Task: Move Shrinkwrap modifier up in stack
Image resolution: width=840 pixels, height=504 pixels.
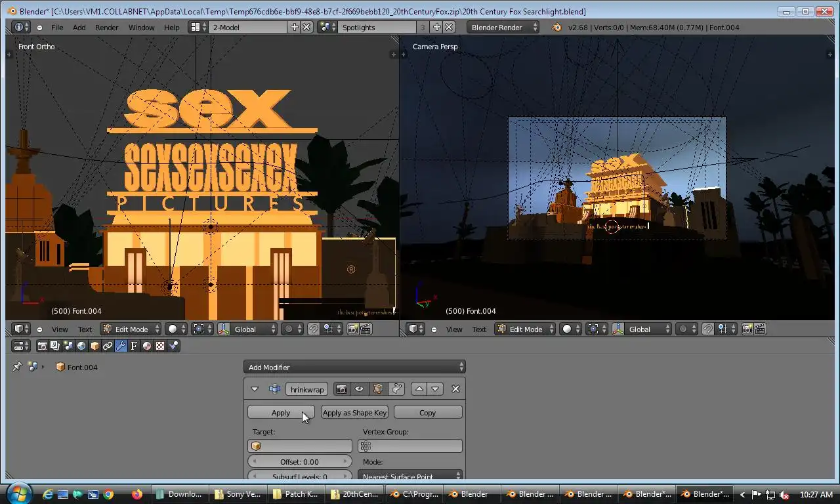Action: (419, 389)
